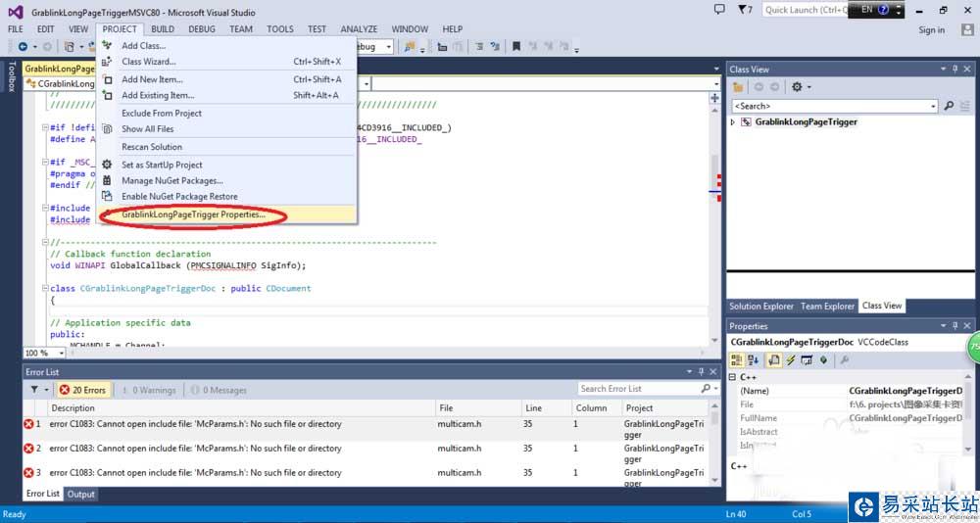The width and height of the screenshot is (980, 523).
Task: Open Manage NuGet Packages entry
Action: 227,180
